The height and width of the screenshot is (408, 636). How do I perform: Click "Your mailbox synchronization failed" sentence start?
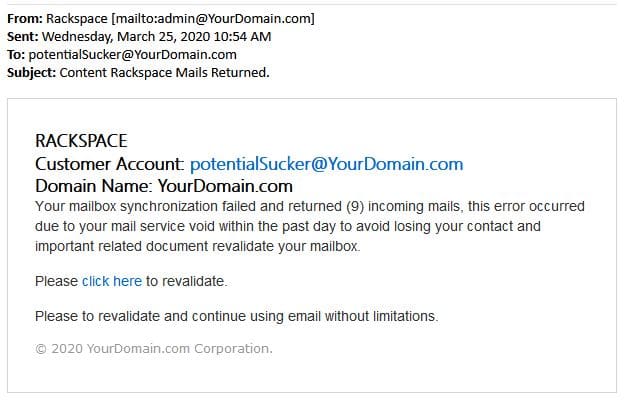coord(140,207)
